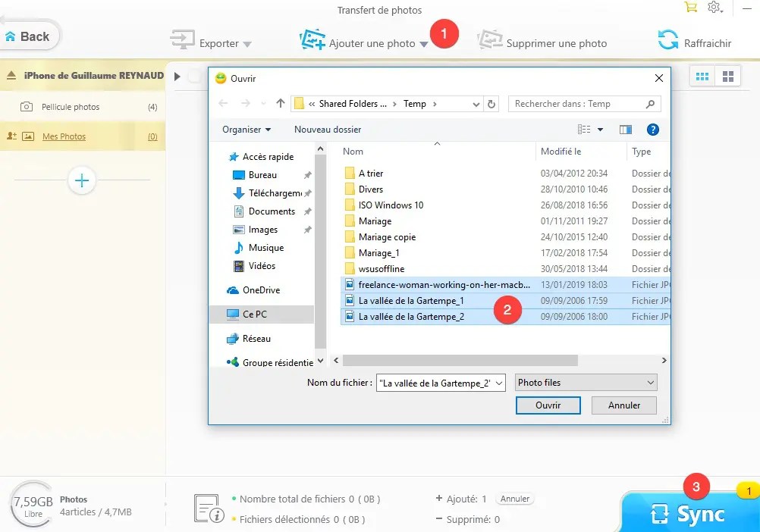Open the file info icon in status bar
The height and width of the screenshot is (532, 760).
click(x=209, y=509)
